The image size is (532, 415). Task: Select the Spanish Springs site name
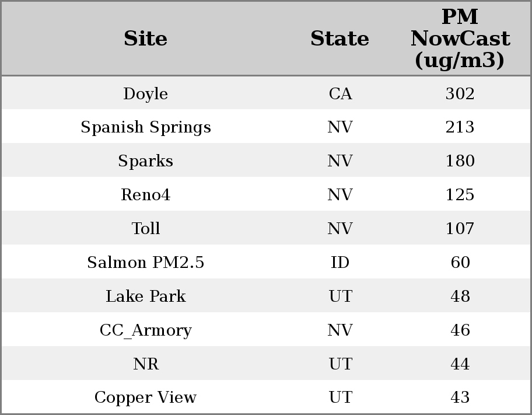point(146,127)
